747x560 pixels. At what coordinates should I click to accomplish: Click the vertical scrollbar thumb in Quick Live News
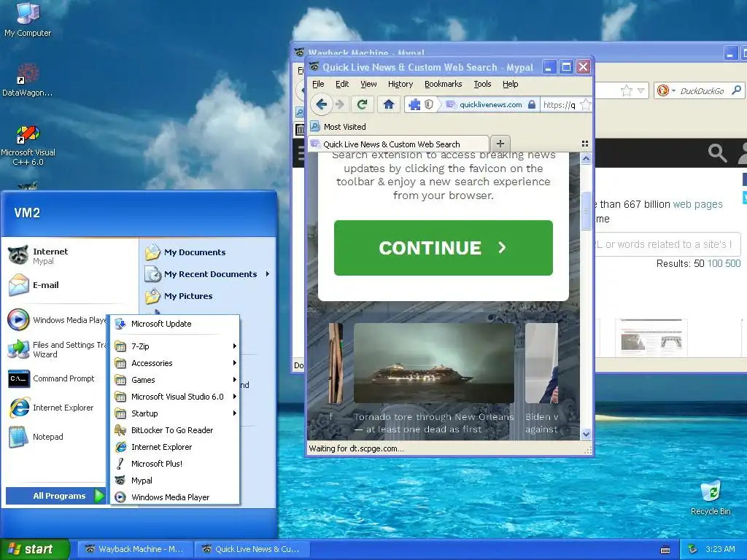[586, 210]
